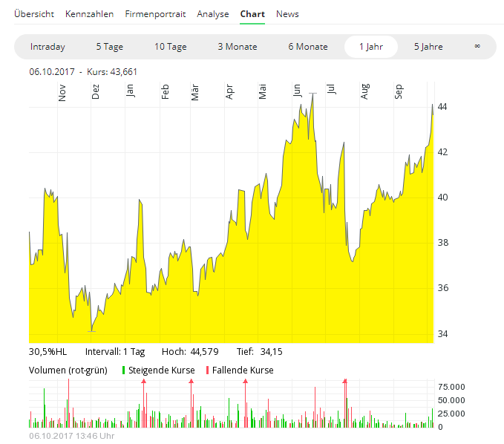Click the 44 price axis label
Viewport: 504px width, 444px height.
click(442, 107)
